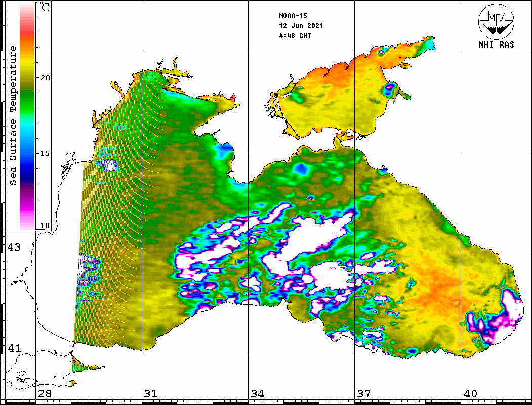Click the 'NOAA-15' satellite label

tap(293, 16)
